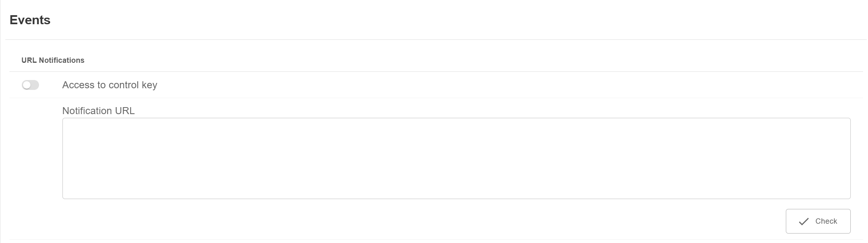Click the 'Access to control key' label
This screenshot has width=868, height=243.
110,85
